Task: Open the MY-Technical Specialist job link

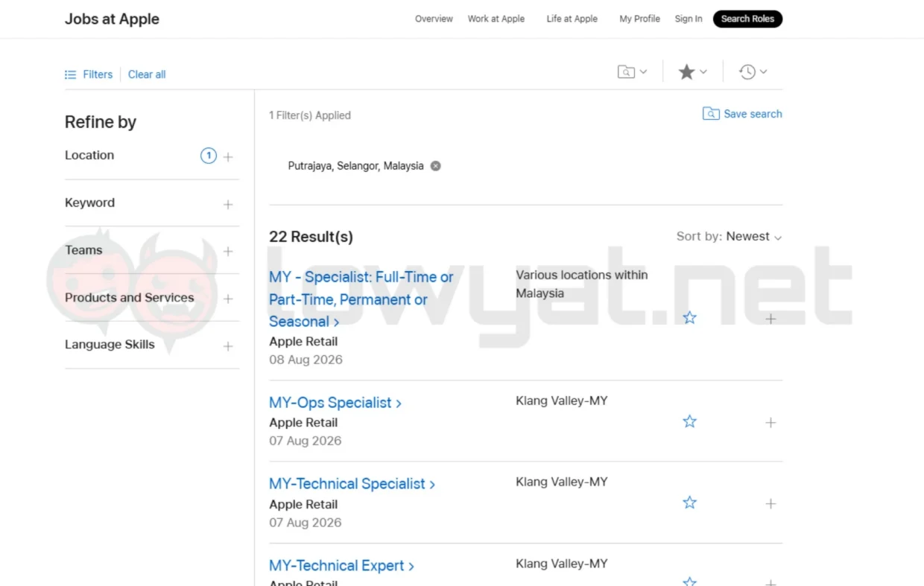Action: point(352,484)
